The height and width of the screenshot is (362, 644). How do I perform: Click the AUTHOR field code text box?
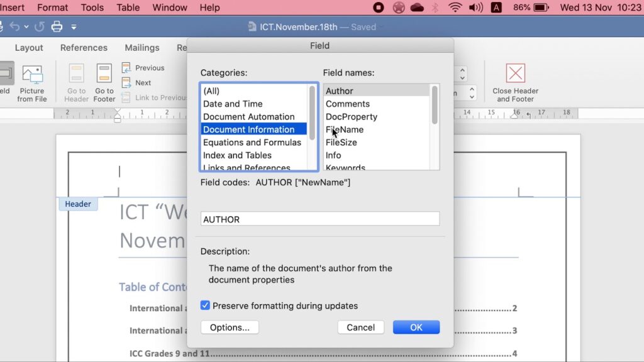[319, 219]
